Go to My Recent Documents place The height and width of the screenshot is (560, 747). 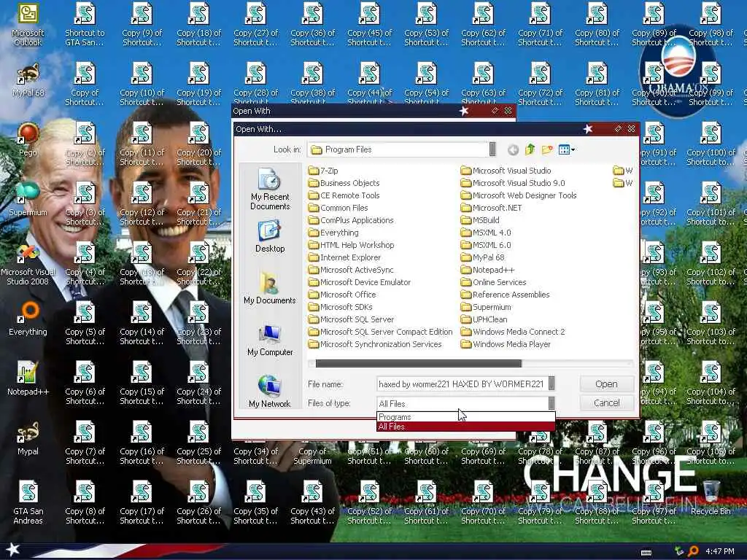pos(270,189)
